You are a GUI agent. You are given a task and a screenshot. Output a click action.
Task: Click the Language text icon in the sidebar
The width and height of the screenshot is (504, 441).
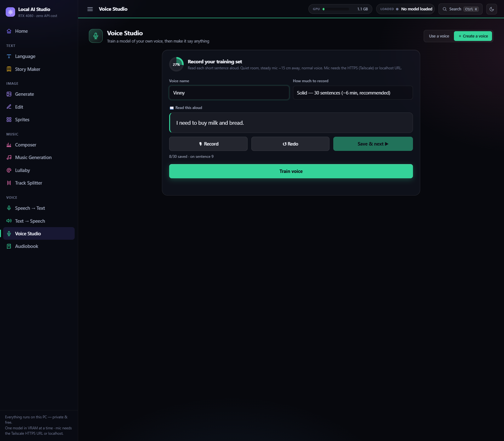(x=9, y=56)
